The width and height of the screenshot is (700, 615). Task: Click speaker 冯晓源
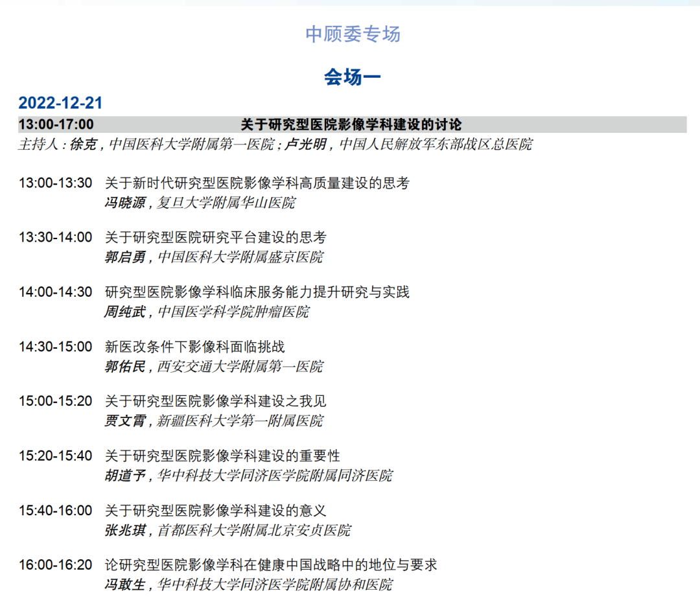coord(125,203)
